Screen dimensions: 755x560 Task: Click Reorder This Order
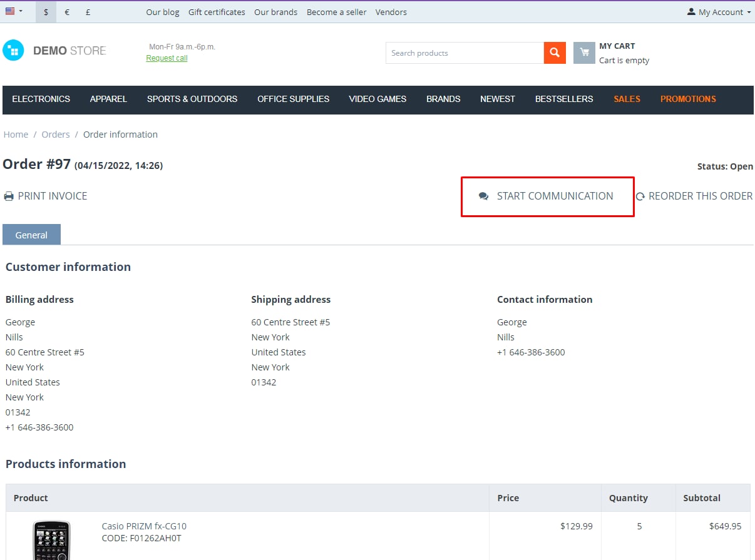click(694, 196)
